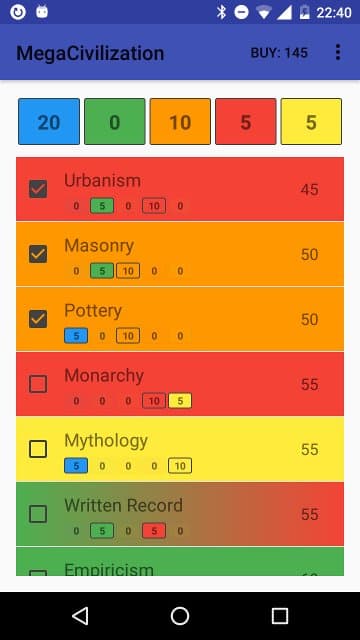Check the Monarchy checkbox
This screenshot has height=640, width=360.
point(38,384)
